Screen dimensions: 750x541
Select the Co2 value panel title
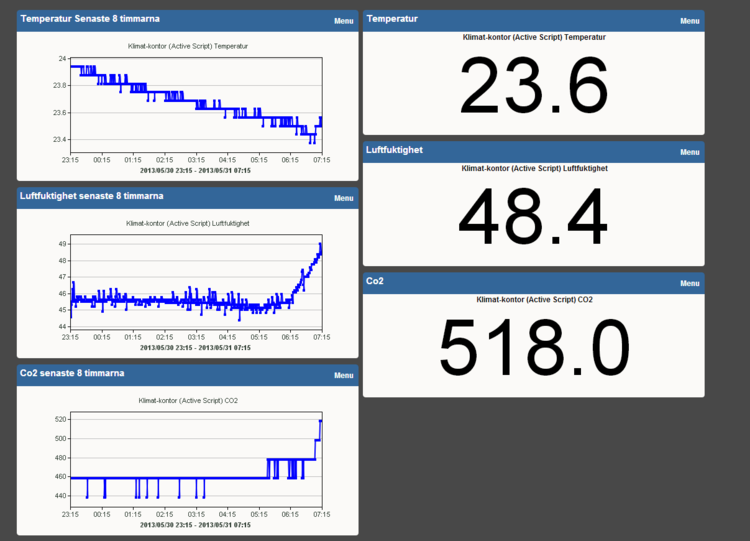pos(376,281)
